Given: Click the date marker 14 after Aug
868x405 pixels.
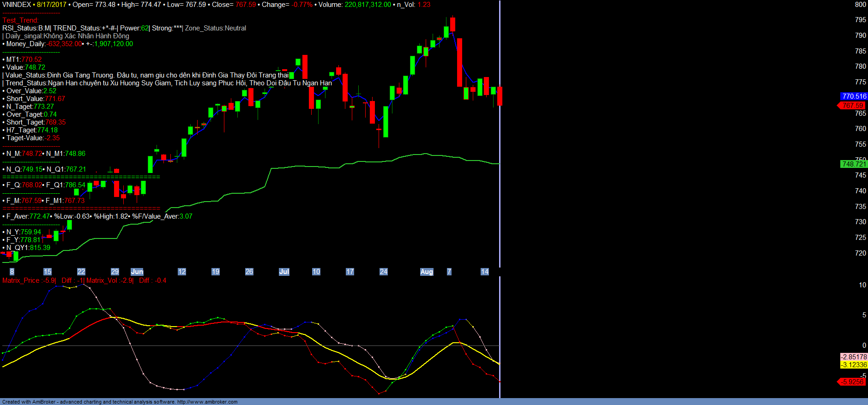Looking at the screenshot, I should pyautogui.click(x=484, y=272).
